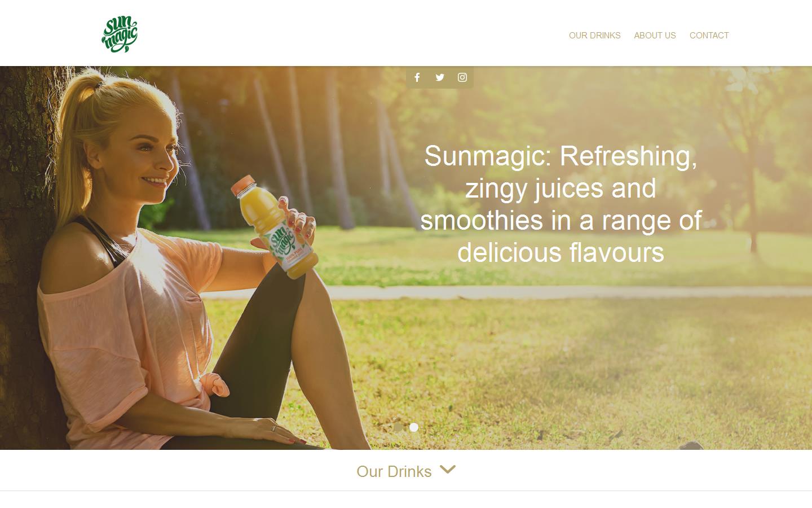Click the downward chevron beside Our Drinks
812x508 pixels.
click(448, 470)
